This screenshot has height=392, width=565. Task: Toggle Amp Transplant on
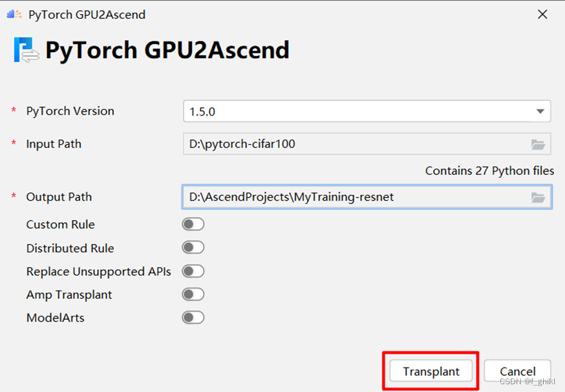coord(193,294)
